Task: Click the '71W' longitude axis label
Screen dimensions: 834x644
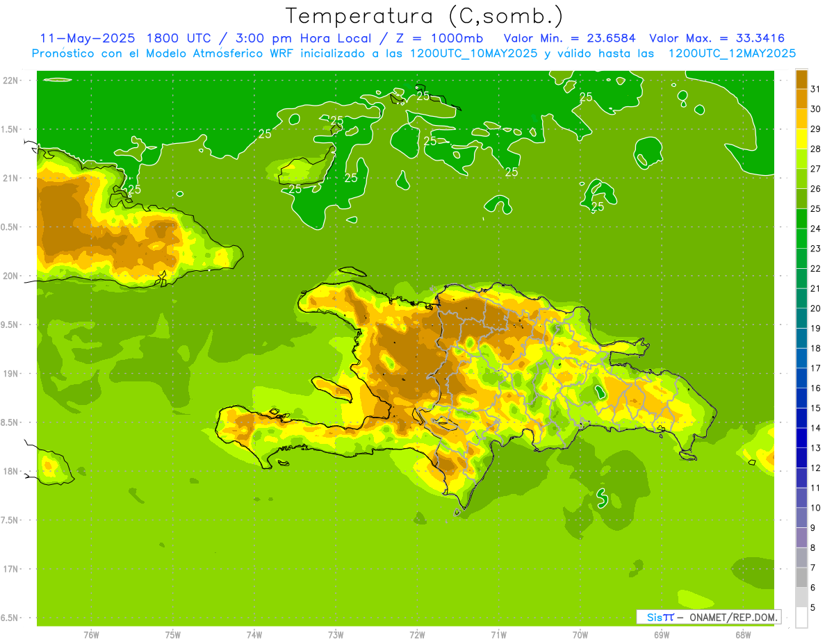Action: coord(498,635)
